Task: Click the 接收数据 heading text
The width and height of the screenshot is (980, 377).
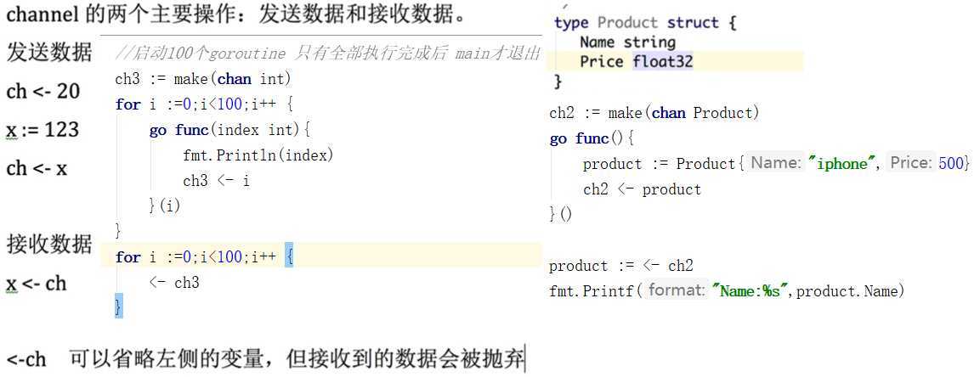Action: pyautogui.click(x=49, y=244)
